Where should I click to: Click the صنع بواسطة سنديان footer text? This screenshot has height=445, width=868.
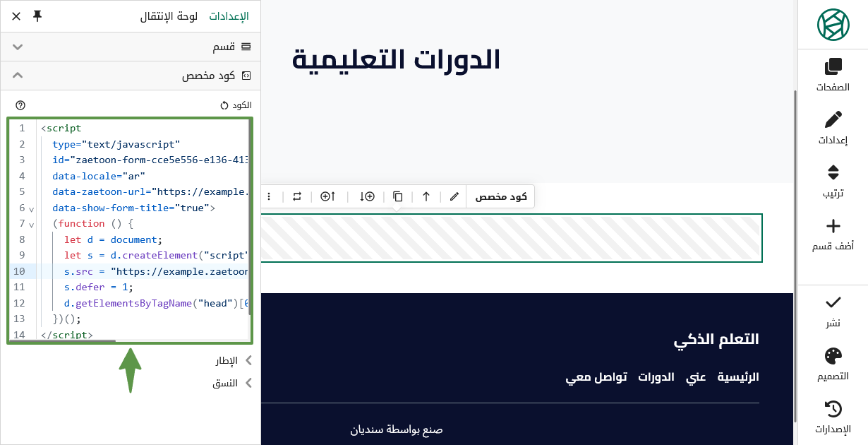397,429
